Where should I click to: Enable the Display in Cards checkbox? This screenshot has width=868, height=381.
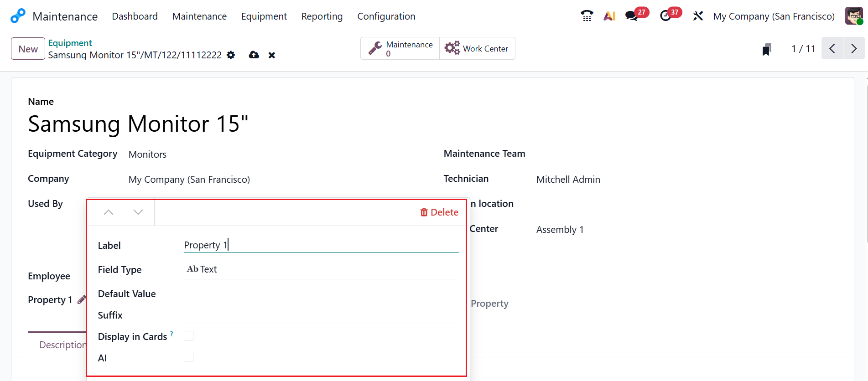tap(188, 336)
